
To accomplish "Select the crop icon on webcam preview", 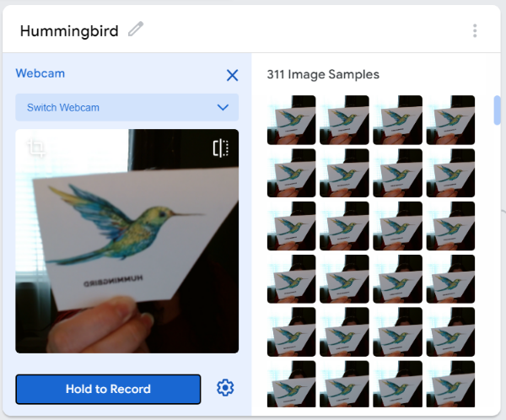I will click(x=35, y=149).
